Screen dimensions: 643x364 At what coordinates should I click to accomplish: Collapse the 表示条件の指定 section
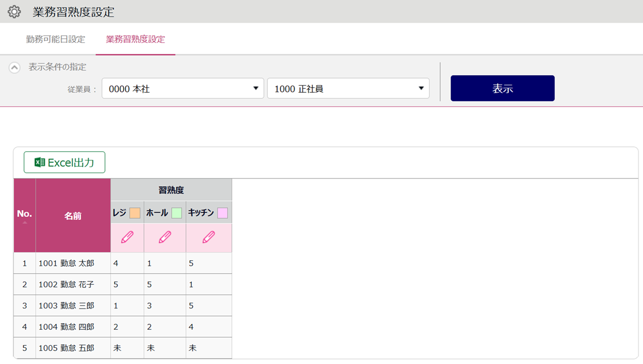[x=15, y=67]
